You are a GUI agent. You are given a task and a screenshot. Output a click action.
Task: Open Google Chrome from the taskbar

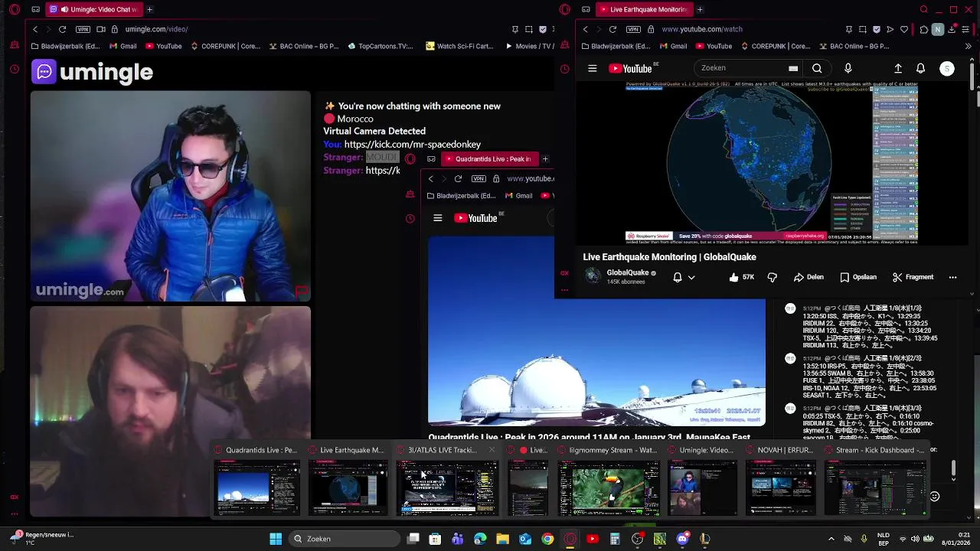(x=547, y=539)
